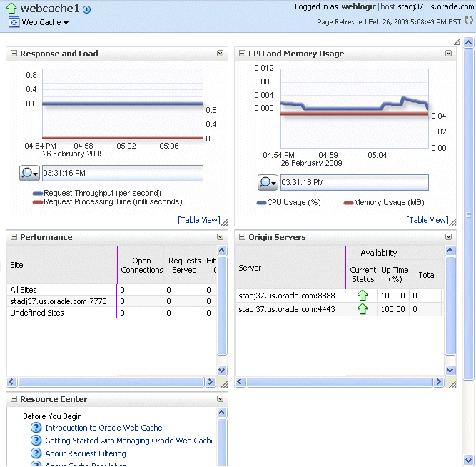
Task: Click status up-arrow for server port 4443
Action: pos(363,309)
